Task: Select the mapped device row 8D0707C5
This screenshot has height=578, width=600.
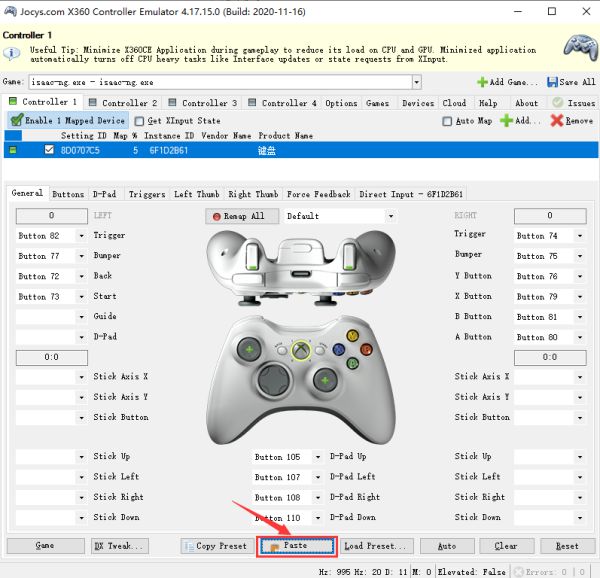Action: pos(80,150)
